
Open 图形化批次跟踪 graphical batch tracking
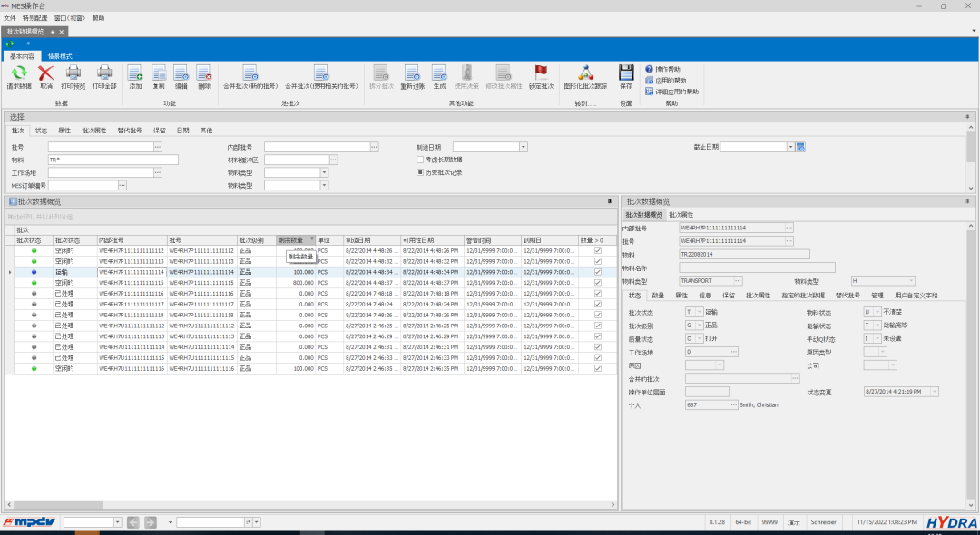click(585, 73)
